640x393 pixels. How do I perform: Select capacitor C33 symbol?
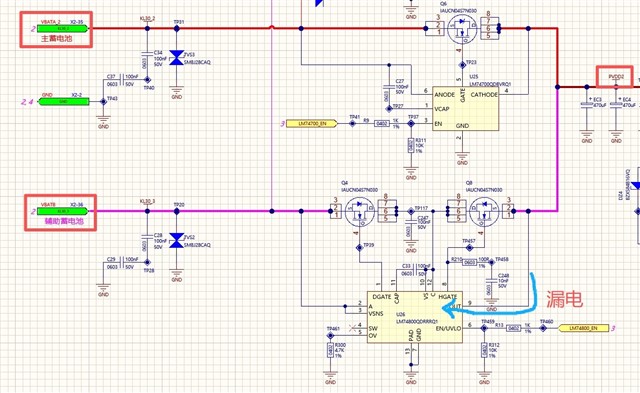point(415,269)
